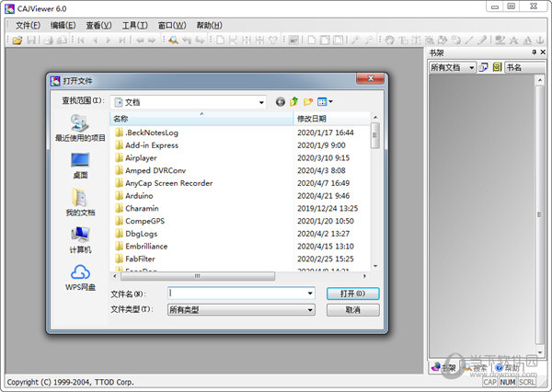The image size is (552, 392).
Task: Switch to the 书架 bottom tab
Action: [444, 368]
